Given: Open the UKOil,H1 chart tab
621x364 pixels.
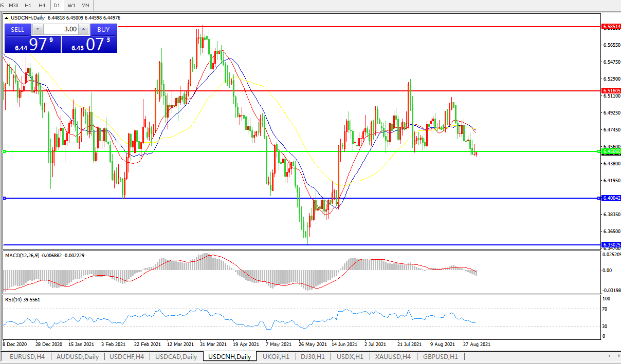Looking at the screenshot, I should pos(276,357).
